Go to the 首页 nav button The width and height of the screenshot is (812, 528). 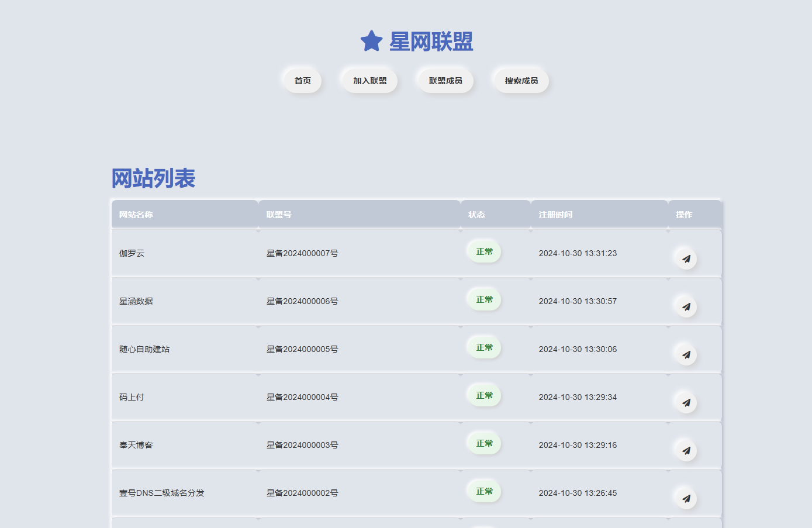click(x=302, y=81)
